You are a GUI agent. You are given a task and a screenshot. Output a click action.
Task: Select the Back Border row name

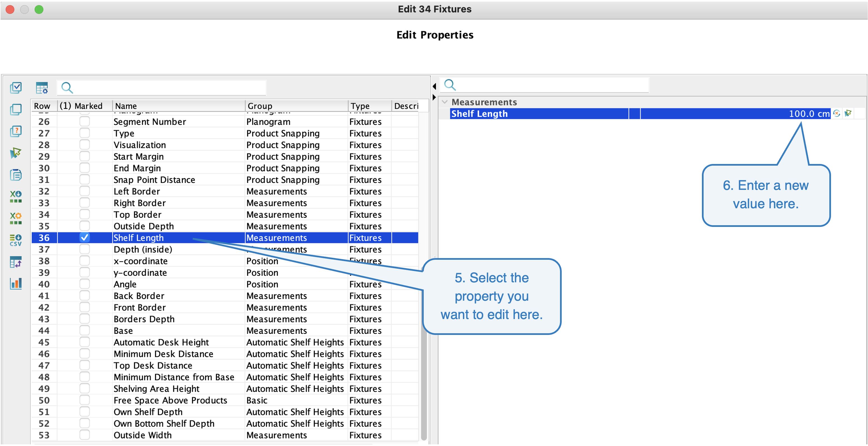click(x=139, y=296)
